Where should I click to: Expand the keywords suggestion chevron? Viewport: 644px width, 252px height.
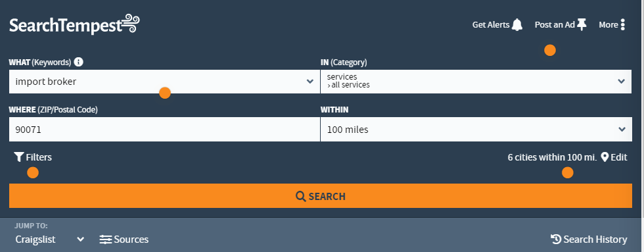[x=310, y=82]
